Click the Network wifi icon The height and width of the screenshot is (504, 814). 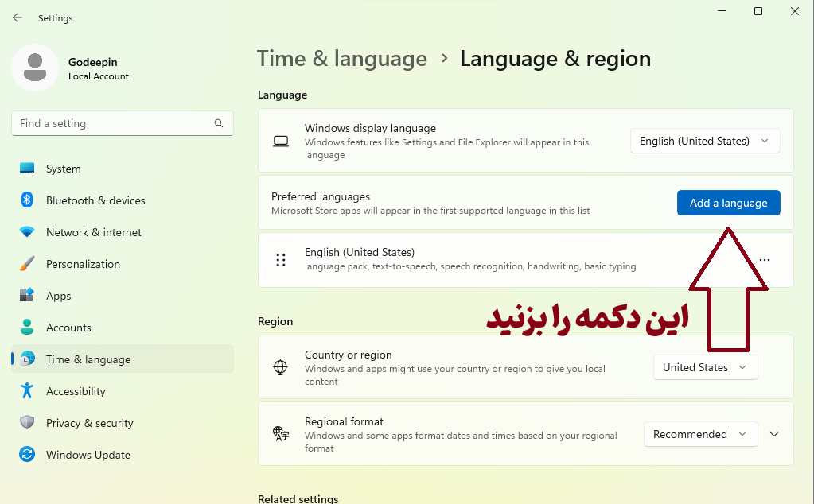(x=27, y=232)
